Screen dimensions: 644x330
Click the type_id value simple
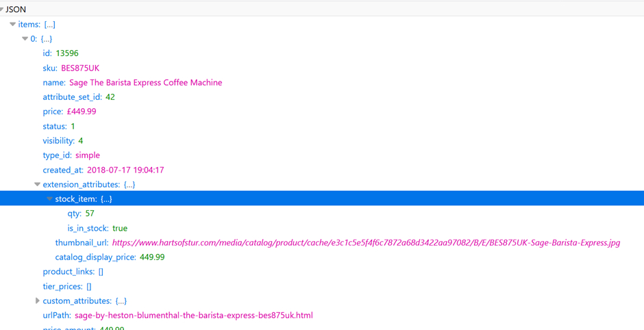pos(88,155)
